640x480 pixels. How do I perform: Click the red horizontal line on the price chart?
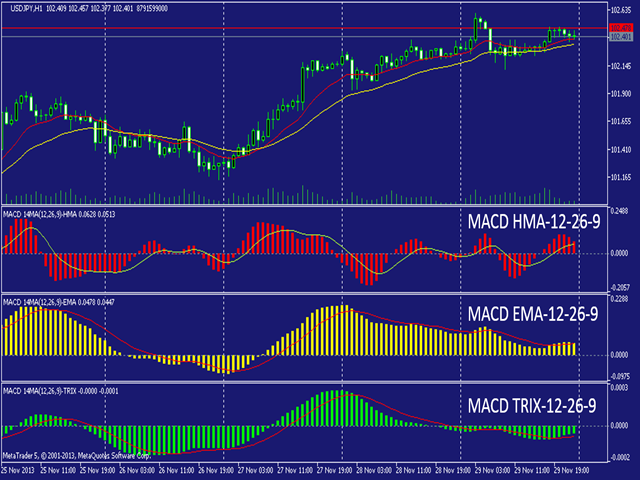pos(304,28)
